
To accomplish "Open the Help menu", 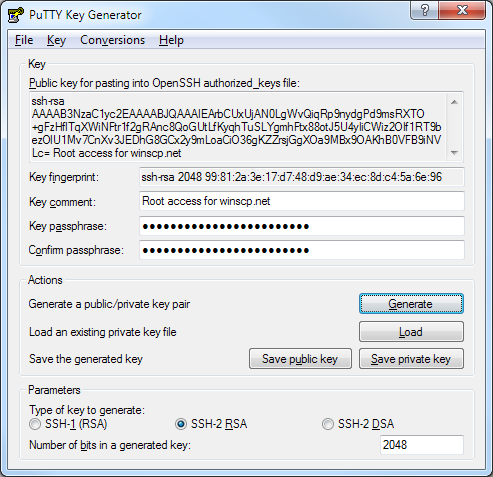I will [x=171, y=40].
